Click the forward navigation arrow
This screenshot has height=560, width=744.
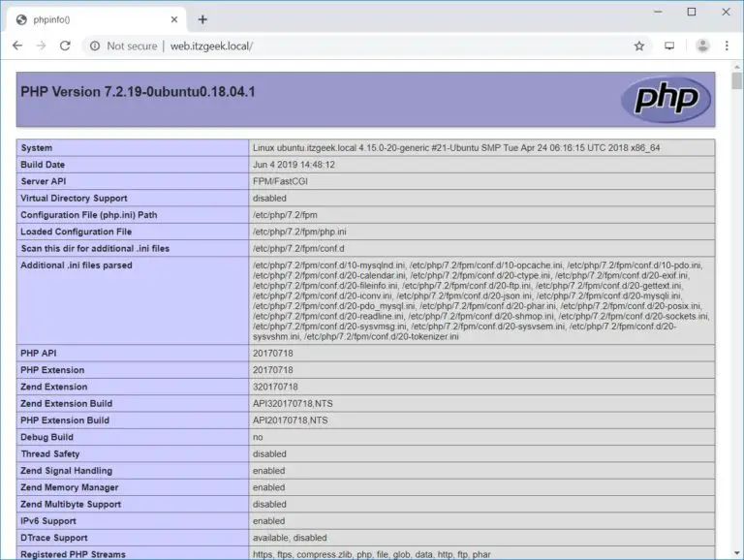tap(41, 46)
